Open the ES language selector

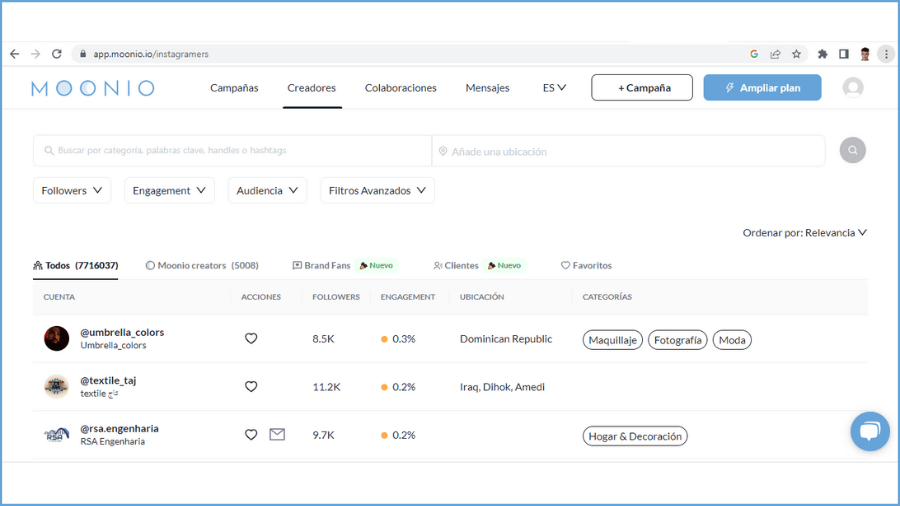[554, 88]
